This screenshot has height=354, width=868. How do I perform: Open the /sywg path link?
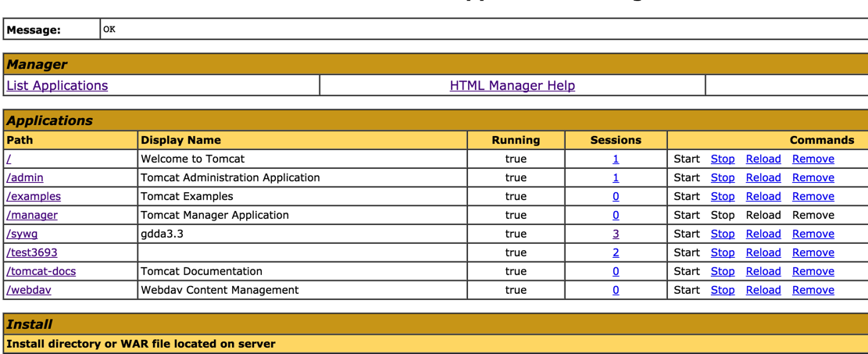[22, 234]
